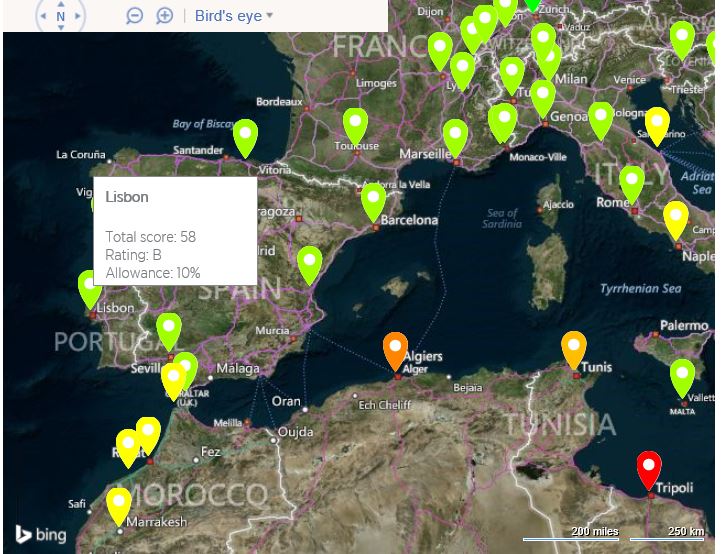Click the Lisbon tooltip info box
The width and height of the screenshot is (721, 554).
(x=174, y=234)
